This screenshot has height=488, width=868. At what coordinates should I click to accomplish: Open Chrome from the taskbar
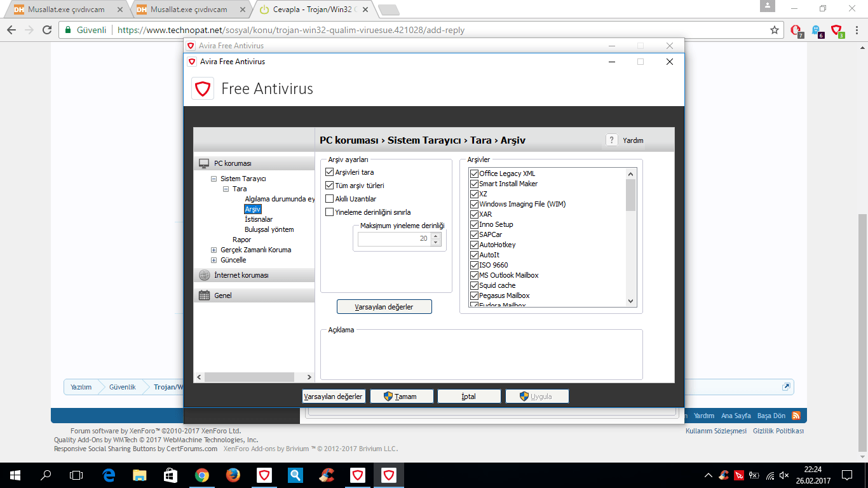coord(202,475)
